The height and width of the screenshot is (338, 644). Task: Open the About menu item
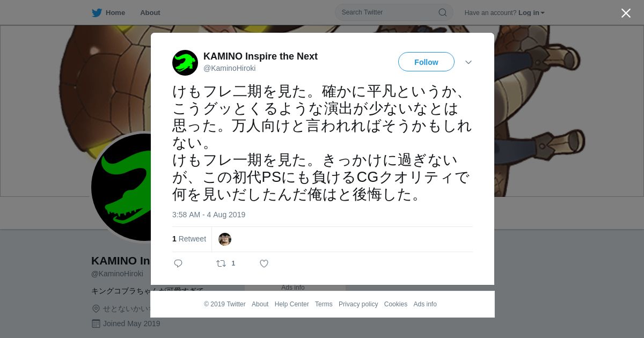(150, 12)
